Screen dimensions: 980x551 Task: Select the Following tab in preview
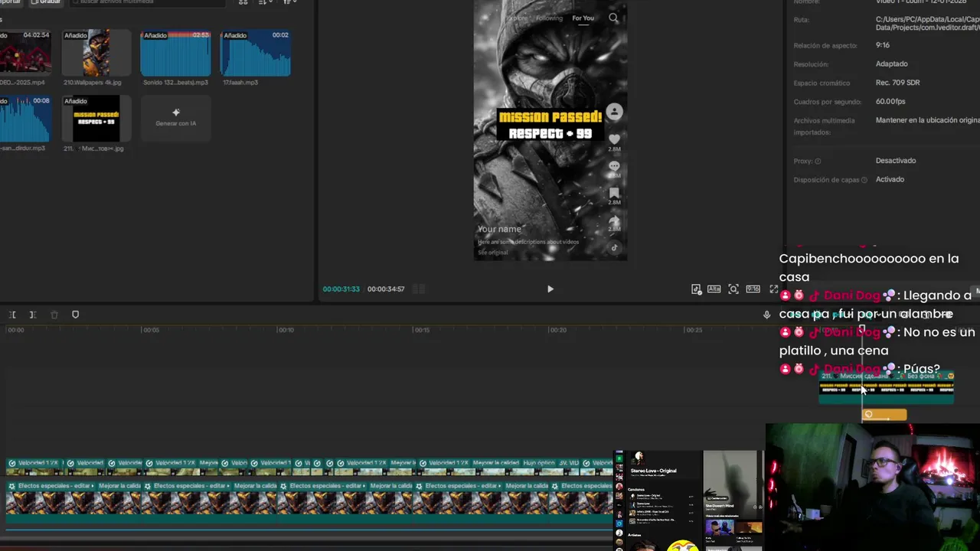[549, 18]
